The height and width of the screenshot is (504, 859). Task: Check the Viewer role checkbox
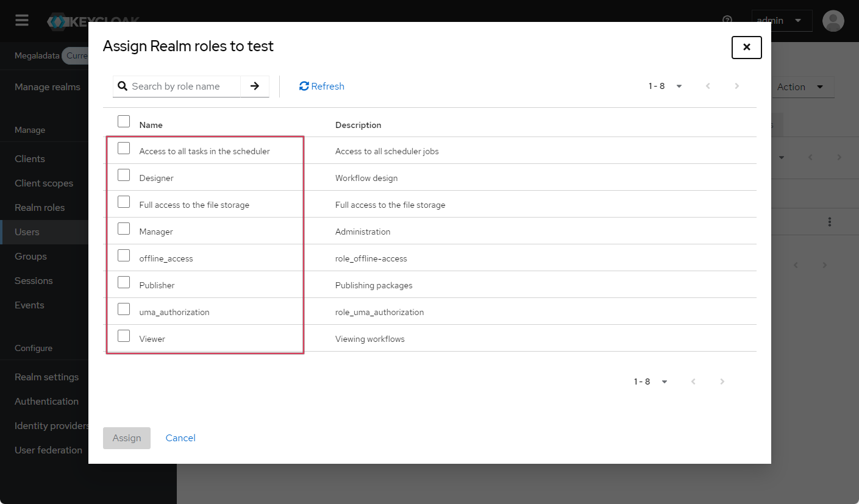click(x=124, y=336)
